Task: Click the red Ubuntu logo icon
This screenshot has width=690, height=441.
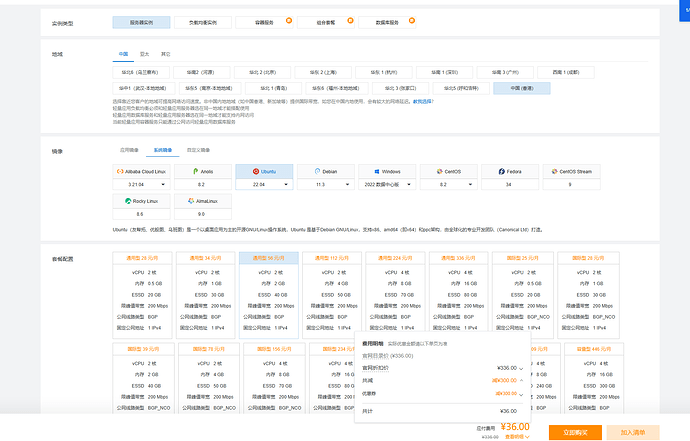Action: (256, 172)
